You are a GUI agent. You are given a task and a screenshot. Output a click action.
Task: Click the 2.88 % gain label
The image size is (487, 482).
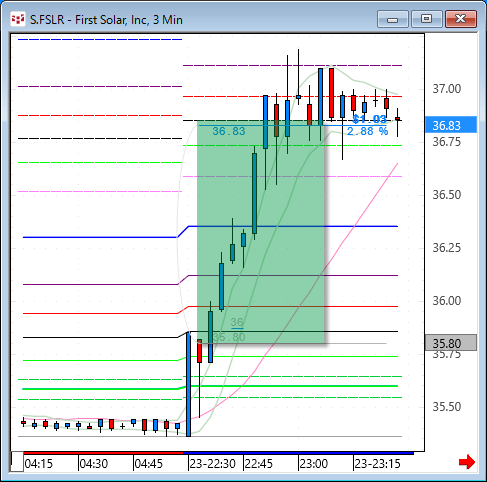[x=367, y=131]
